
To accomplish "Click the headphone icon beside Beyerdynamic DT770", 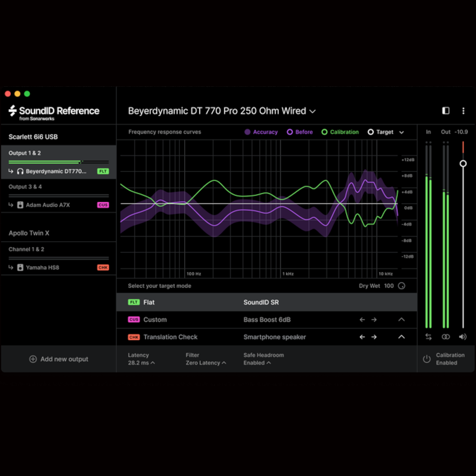I will [x=20, y=171].
